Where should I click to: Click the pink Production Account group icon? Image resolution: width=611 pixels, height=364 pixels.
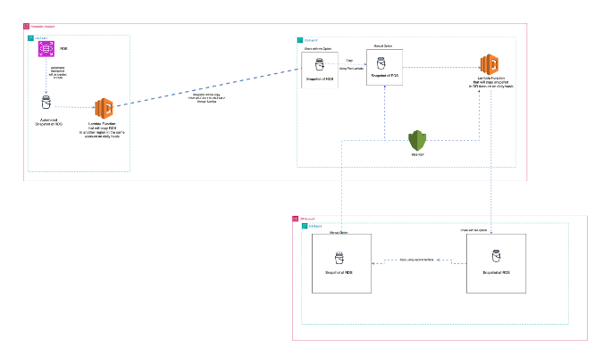click(x=27, y=27)
